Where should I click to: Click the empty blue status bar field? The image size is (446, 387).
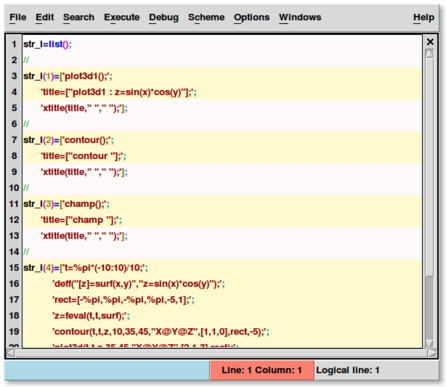pos(107,370)
